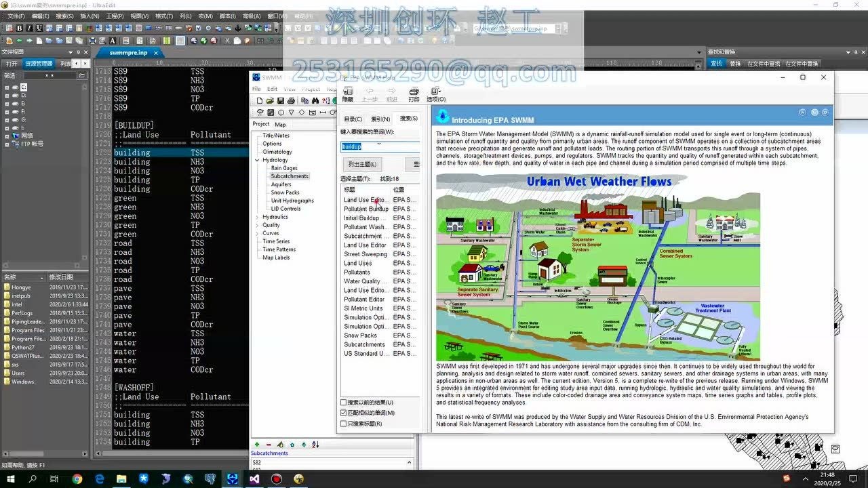Expand the Quality tree node
Screen dimensions: 868x488
pos(257,225)
